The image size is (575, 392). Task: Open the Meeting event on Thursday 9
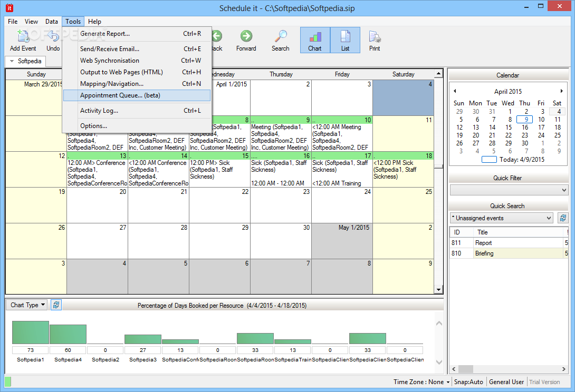(281, 138)
